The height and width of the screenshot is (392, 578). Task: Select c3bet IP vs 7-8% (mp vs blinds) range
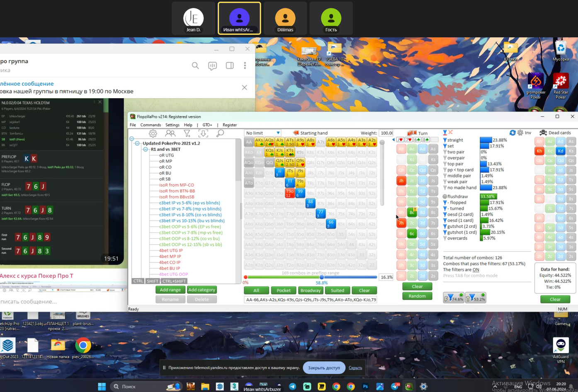(190, 209)
